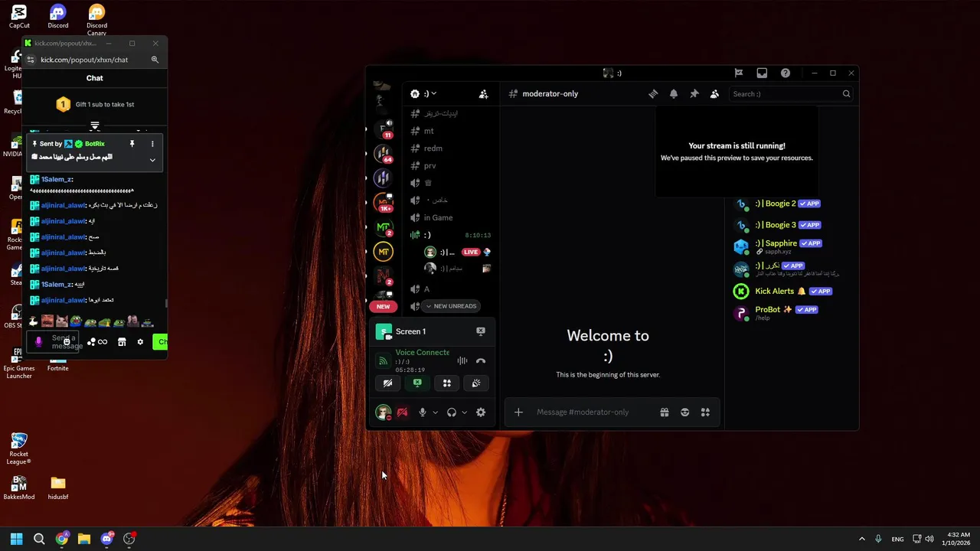Open server icon with 64 badge
Screen dimensions: 980x551
tap(384, 153)
